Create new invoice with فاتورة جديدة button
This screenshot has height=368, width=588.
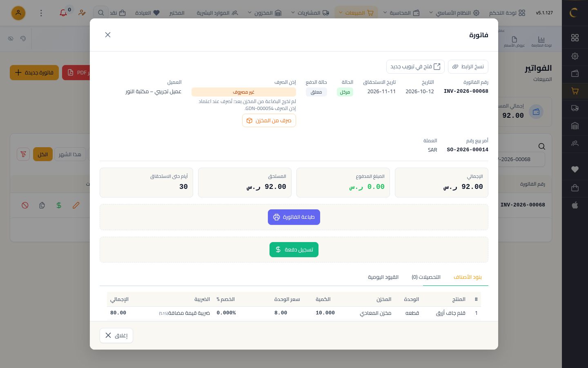[34, 73]
